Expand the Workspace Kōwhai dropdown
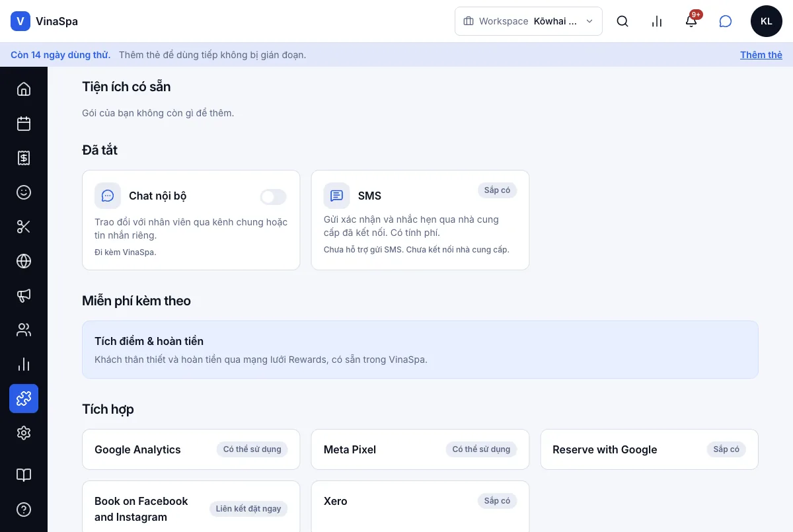Screen dimensions: 793x532 pyautogui.click(x=529, y=21)
